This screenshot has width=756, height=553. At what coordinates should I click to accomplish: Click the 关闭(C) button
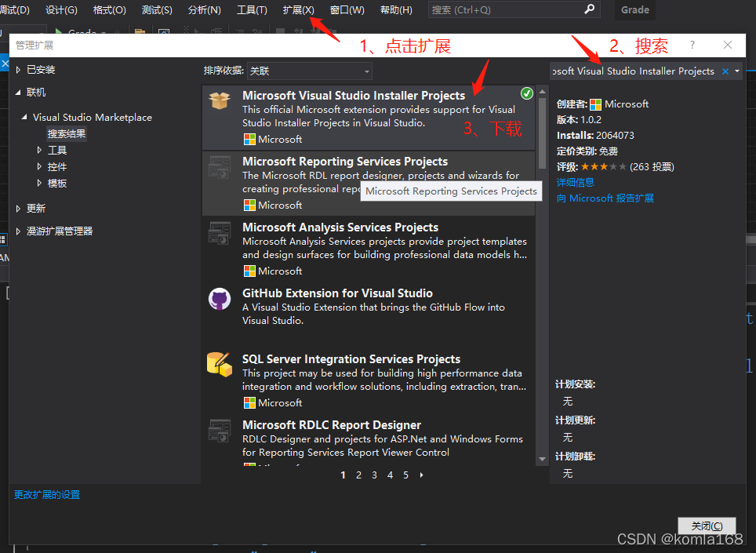point(706,526)
